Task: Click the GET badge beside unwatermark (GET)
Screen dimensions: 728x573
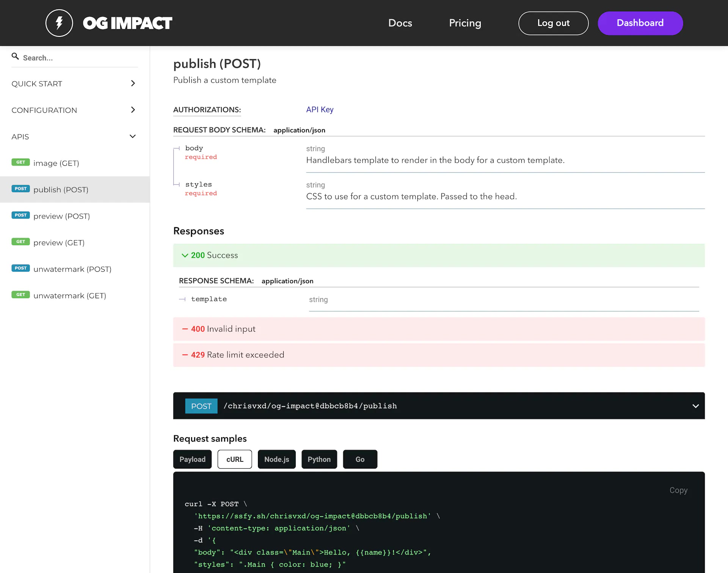Action: [20, 295]
